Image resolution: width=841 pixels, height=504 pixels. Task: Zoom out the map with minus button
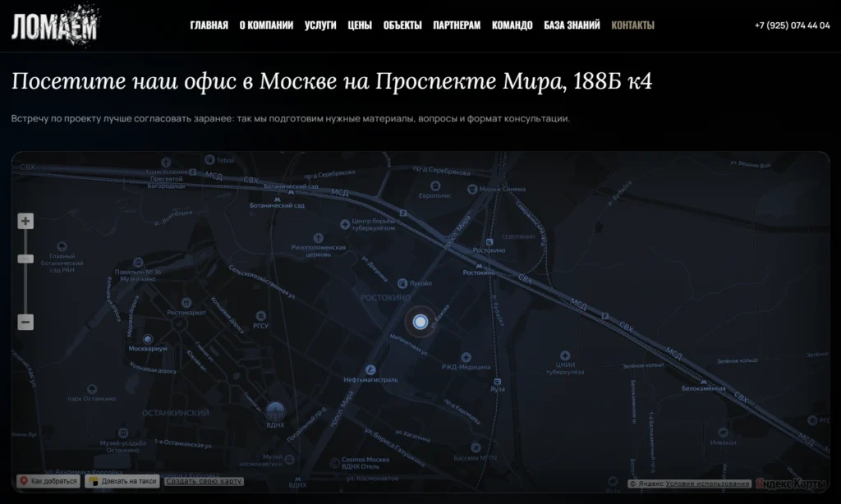25,323
